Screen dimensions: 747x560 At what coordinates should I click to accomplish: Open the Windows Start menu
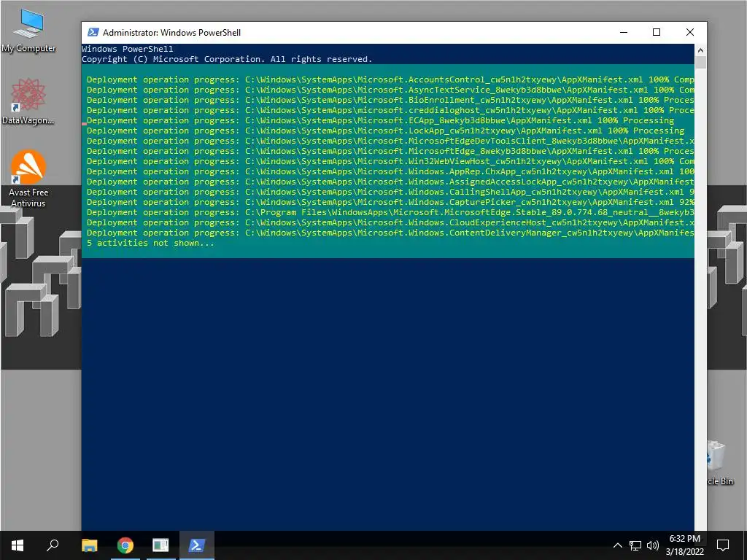(x=18, y=545)
